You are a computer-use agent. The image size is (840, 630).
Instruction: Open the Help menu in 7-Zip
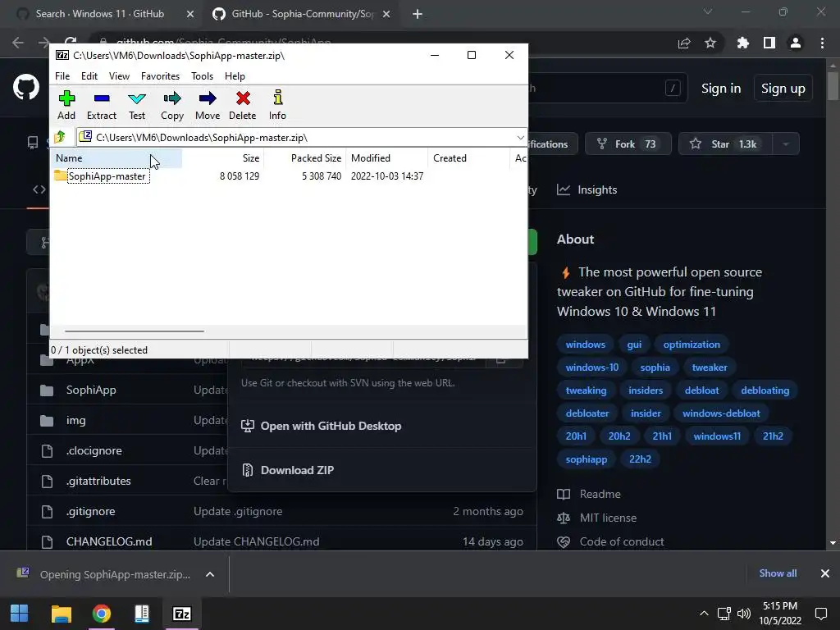(x=235, y=76)
